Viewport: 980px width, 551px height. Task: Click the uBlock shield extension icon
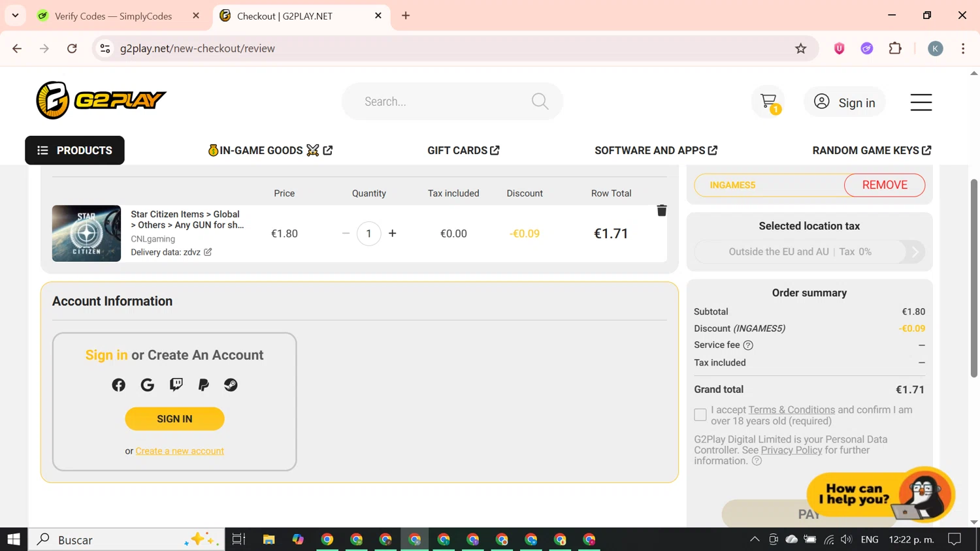[x=840, y=48]
